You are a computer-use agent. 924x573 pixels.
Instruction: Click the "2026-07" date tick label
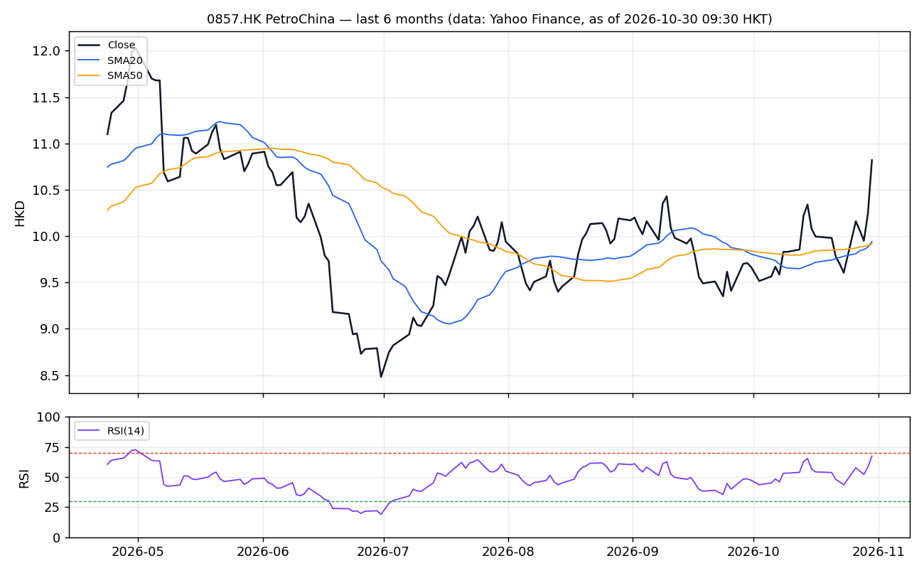pos(384,552)
